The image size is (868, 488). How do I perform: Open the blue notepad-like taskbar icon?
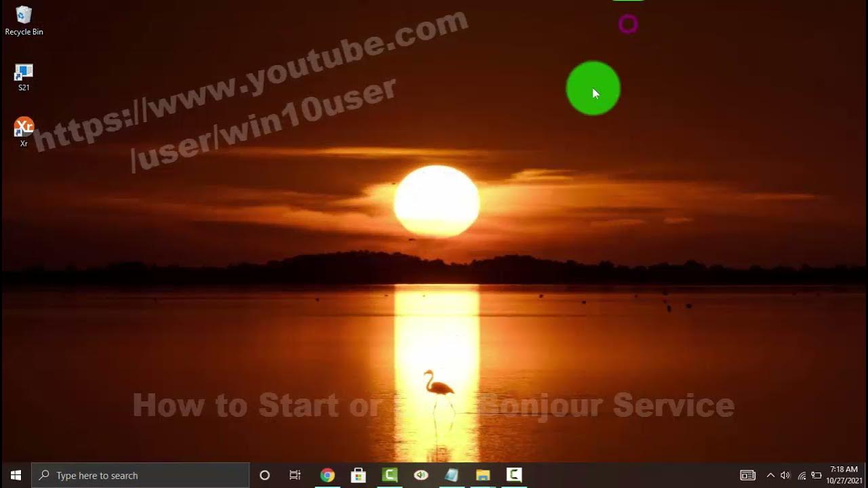tap(452, 475)
